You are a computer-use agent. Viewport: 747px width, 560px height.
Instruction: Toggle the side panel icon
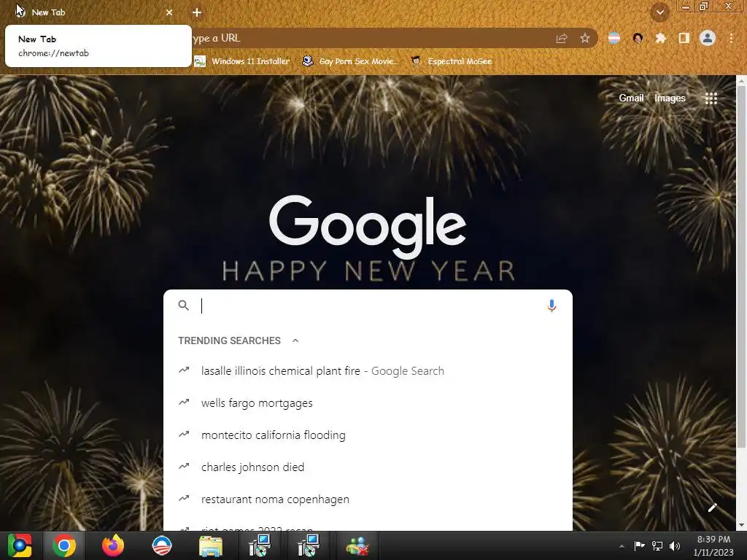pos(684,38)
